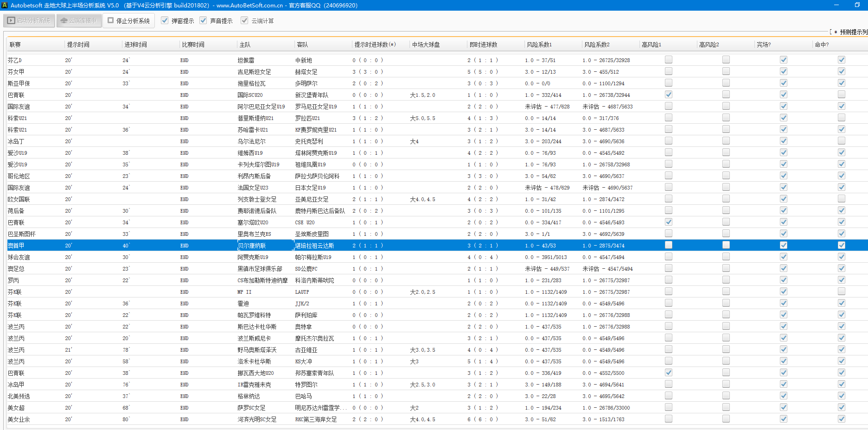Check 高风险2 box in 坦佩雷 row

click(x=726, y=60)
